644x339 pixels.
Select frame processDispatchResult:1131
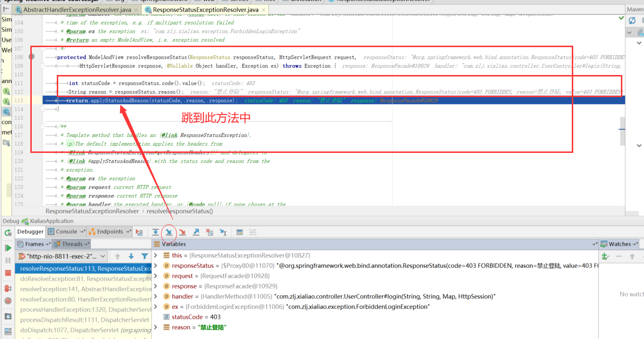pos(83,320)
